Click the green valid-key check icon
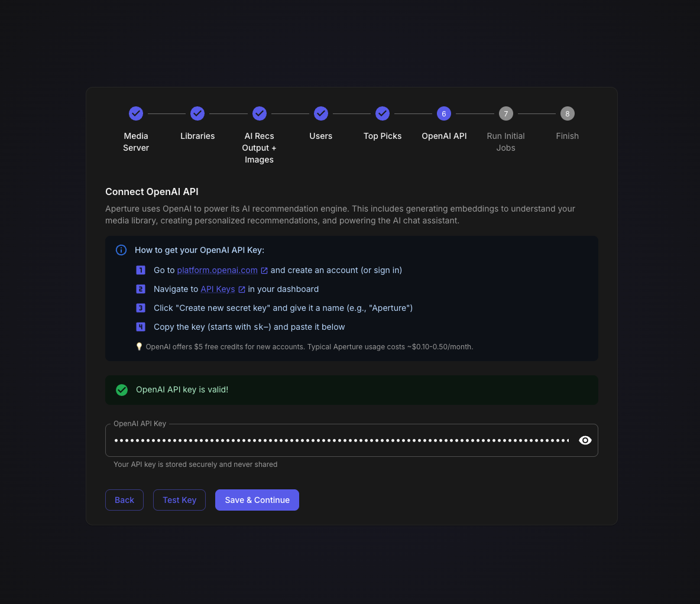Screen dimensions: 700x604 pyautogui.click(x=122, y=390)
